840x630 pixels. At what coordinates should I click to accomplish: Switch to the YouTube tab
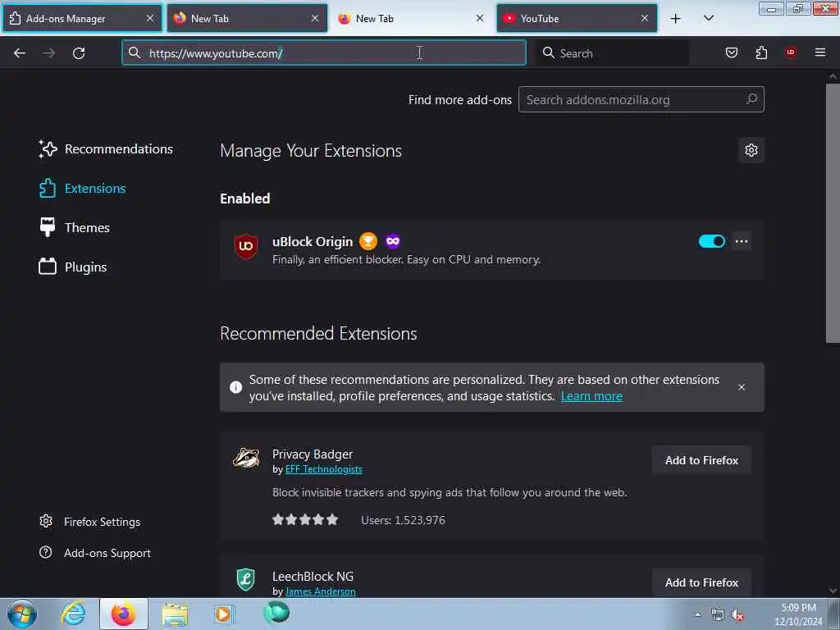coord(577,18)
